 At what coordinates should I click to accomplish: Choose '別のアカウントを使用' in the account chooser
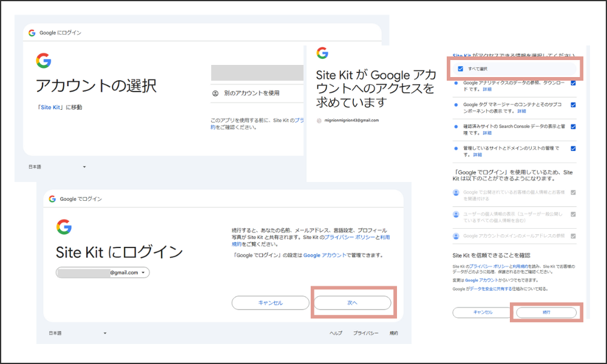pyautogui.click(x=257, y=93)
